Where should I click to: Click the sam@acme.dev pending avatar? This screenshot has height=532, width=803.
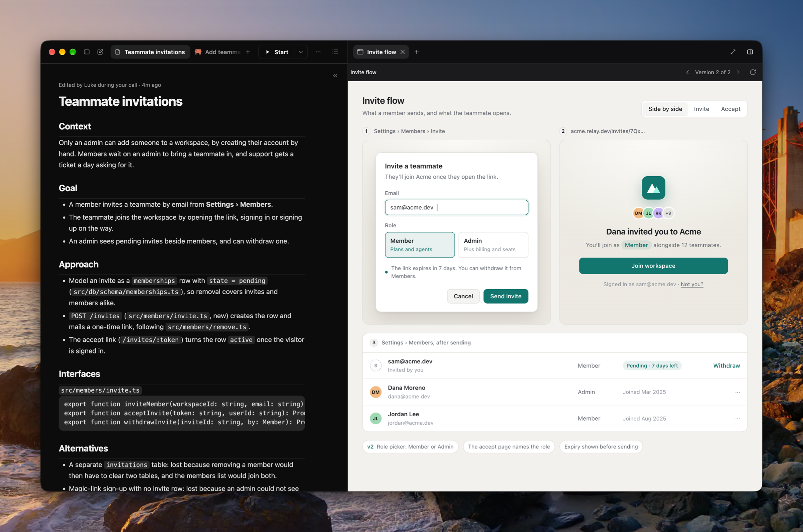[375, 366]
